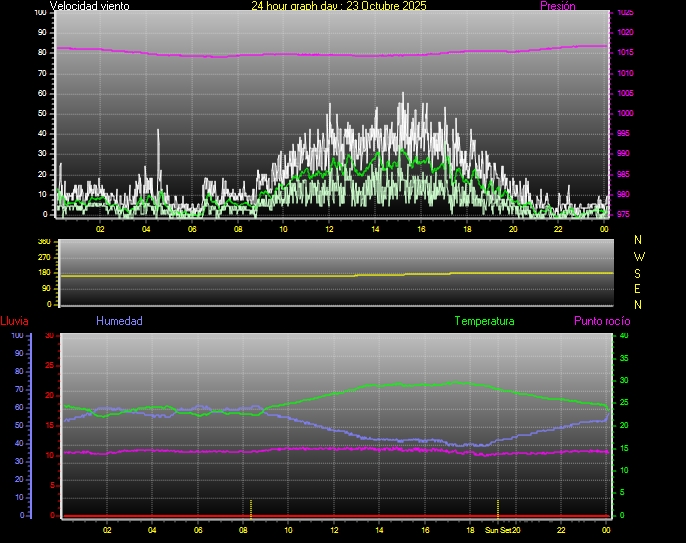
Task: Click the yellow sunrise tick near 08
Action: click(251, 507)
